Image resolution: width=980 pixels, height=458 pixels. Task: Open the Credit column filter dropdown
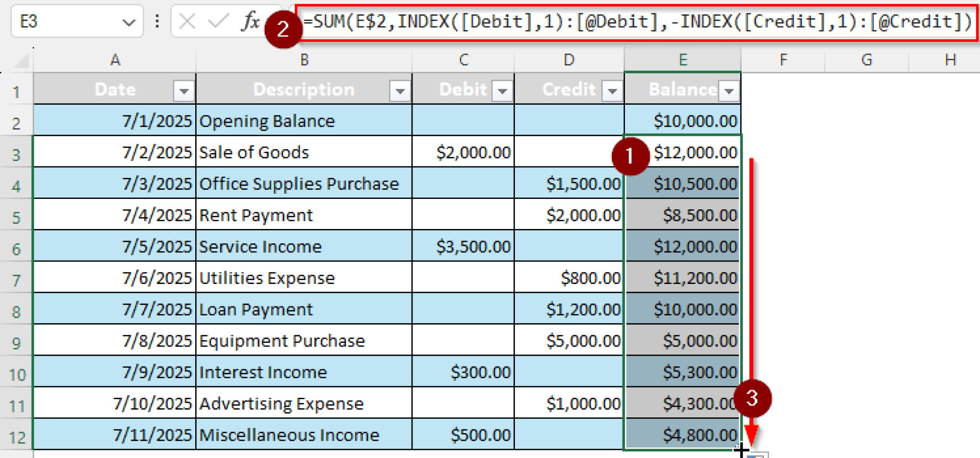coord(612,90)
